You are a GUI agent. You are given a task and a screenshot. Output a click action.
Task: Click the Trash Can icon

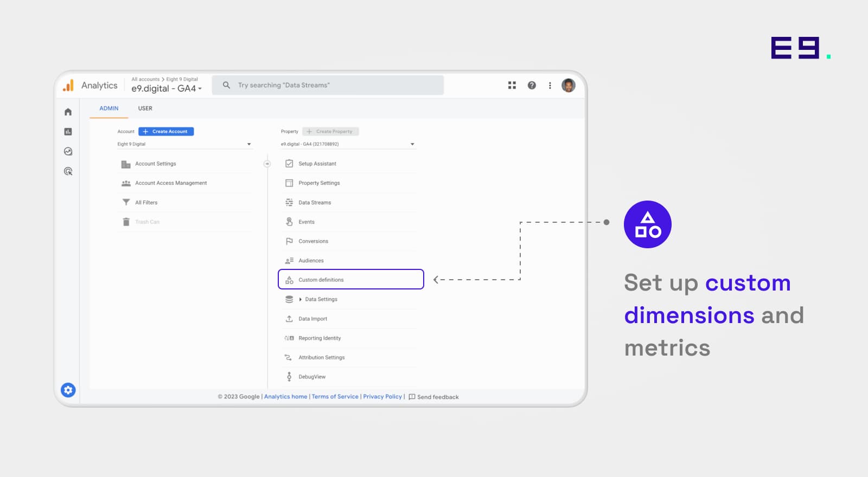(126, 222)
